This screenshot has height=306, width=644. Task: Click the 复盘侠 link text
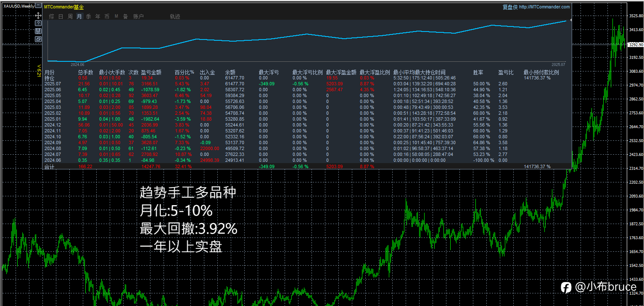tap(510, 7)
